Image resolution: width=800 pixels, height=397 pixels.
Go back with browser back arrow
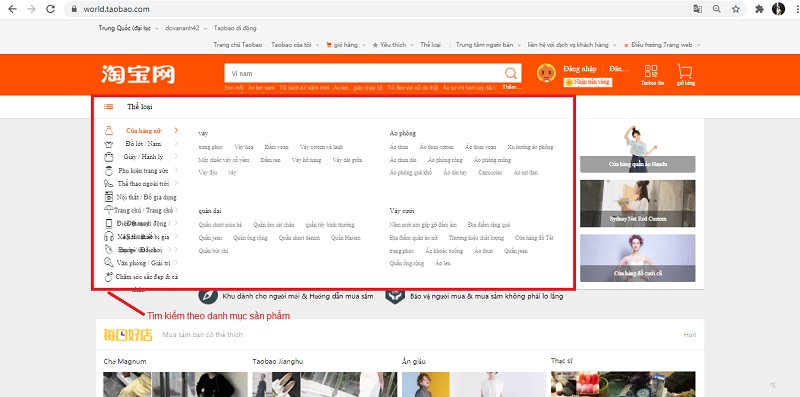point(12,9)
